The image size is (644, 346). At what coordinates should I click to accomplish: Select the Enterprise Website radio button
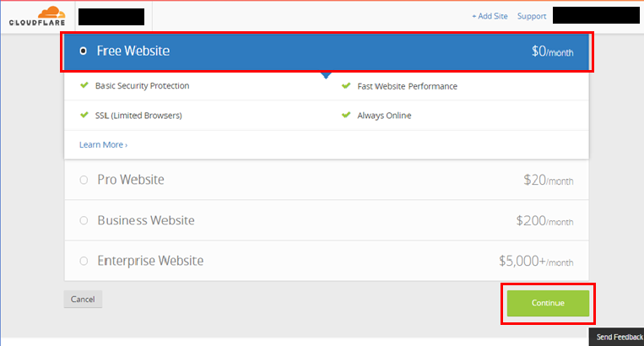pos(84,261)
